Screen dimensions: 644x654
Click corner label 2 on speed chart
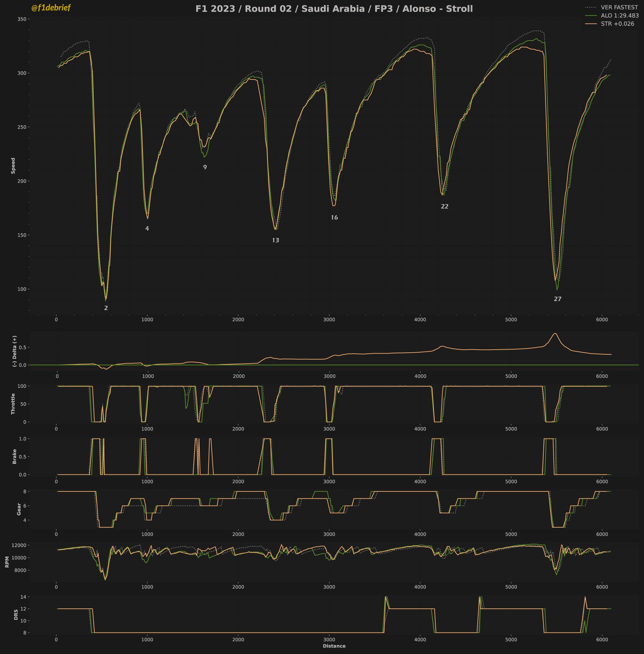tap(106, 308)
